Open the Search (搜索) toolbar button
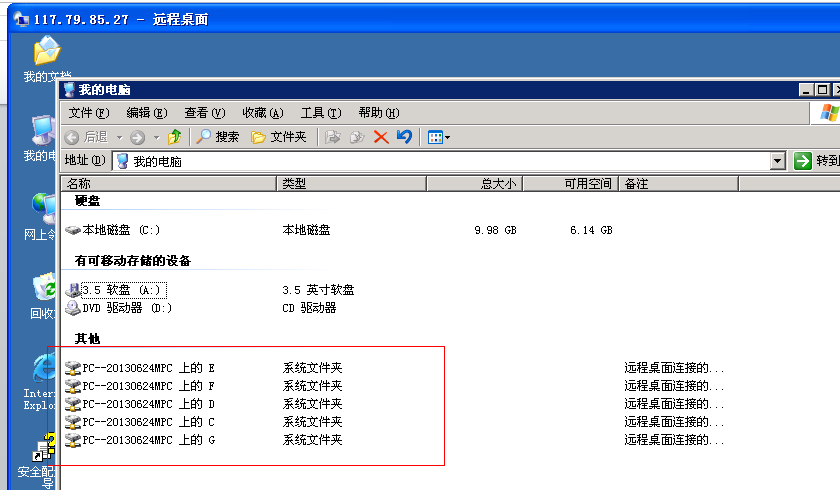840x490 pixels. [x=218, y=137]
